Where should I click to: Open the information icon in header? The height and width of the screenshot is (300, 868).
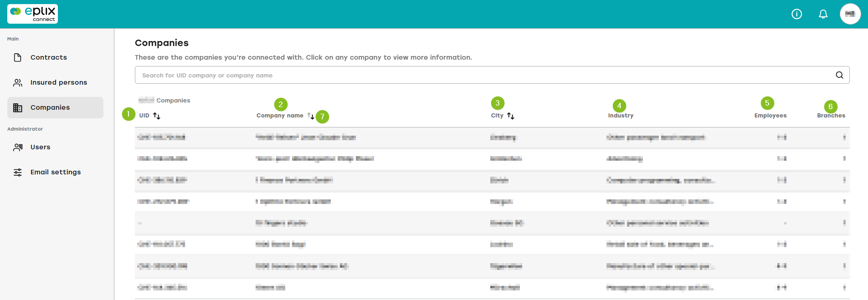796,14
